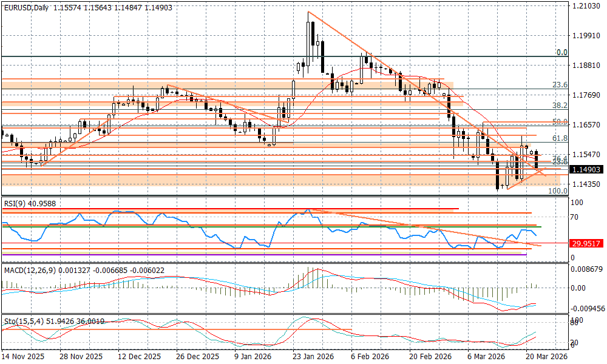
Task: Click the 0.008679 MACD scale value
Action: pos(588,268)
